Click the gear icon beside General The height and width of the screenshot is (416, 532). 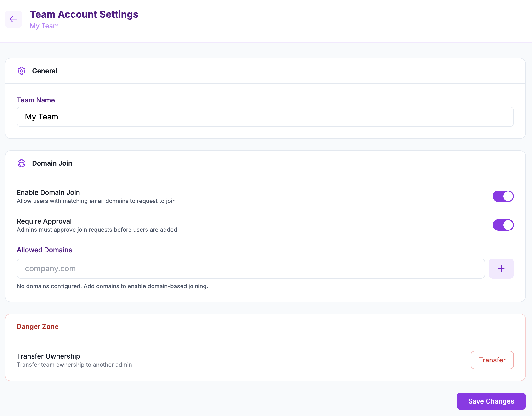[x=22, y=71]
